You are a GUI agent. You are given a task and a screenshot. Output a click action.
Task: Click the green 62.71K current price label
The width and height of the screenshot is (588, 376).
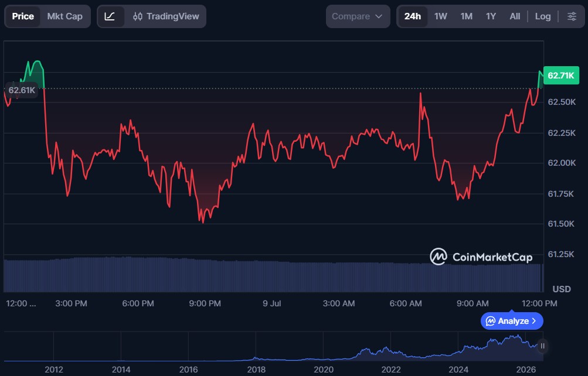pos(561,76)
